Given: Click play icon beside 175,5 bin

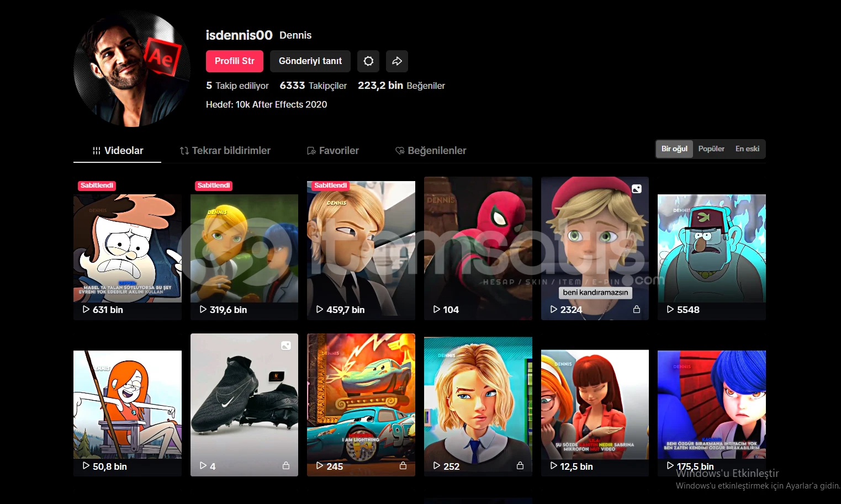Looking at the screenshot, I should click(670, 466).
